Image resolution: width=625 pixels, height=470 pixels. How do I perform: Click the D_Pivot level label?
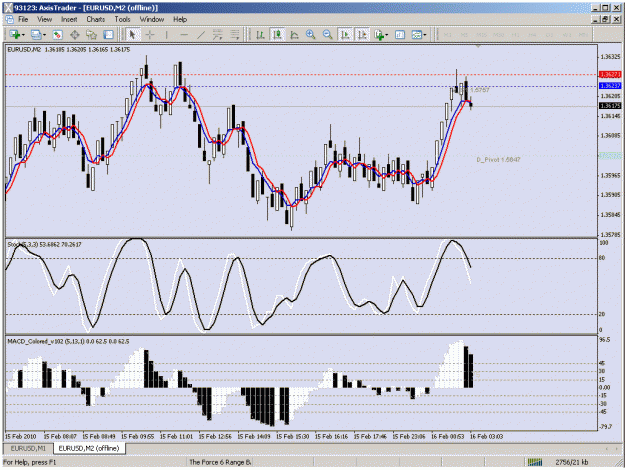[498, 159]
